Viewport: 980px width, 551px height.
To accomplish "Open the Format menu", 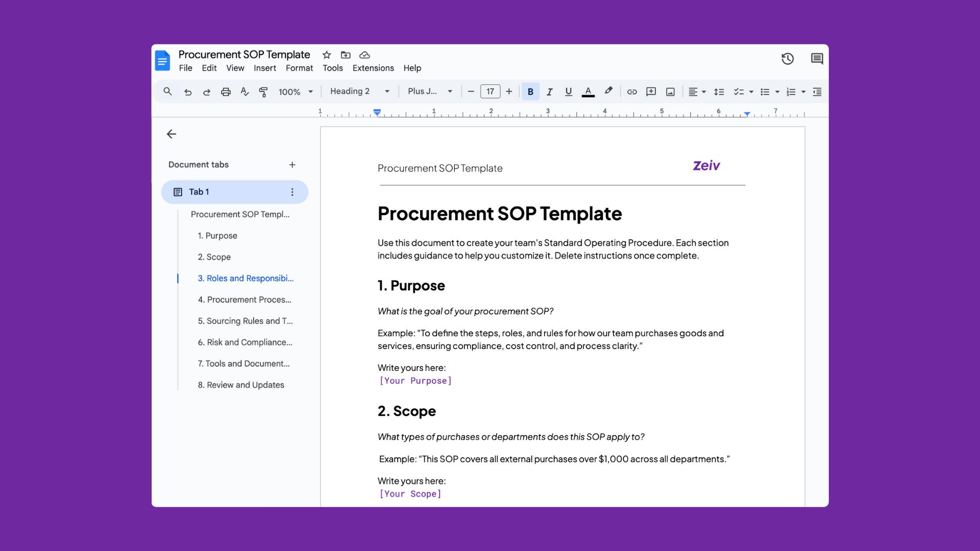I will pos(299,68).
